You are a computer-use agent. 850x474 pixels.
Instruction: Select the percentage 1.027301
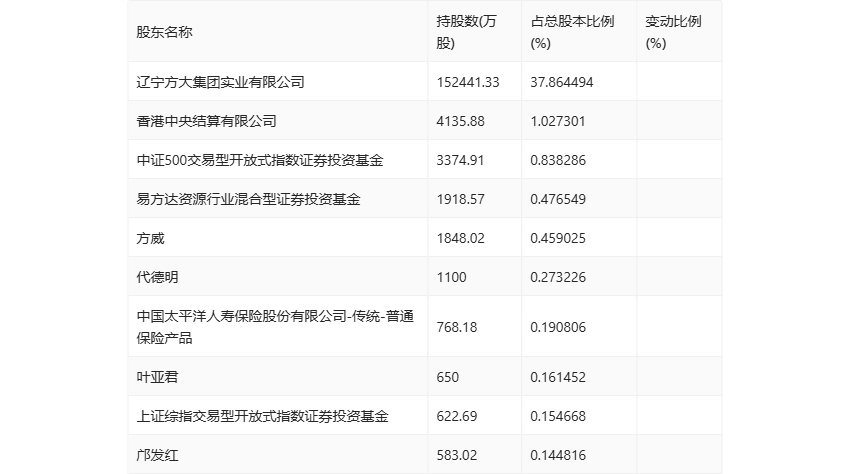pyautogui.click(x=558, y=121)
